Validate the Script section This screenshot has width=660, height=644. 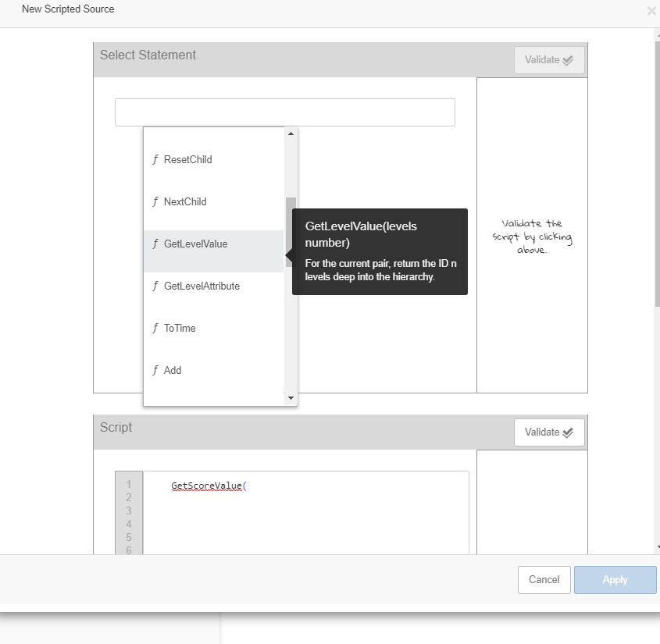(549, 432)
